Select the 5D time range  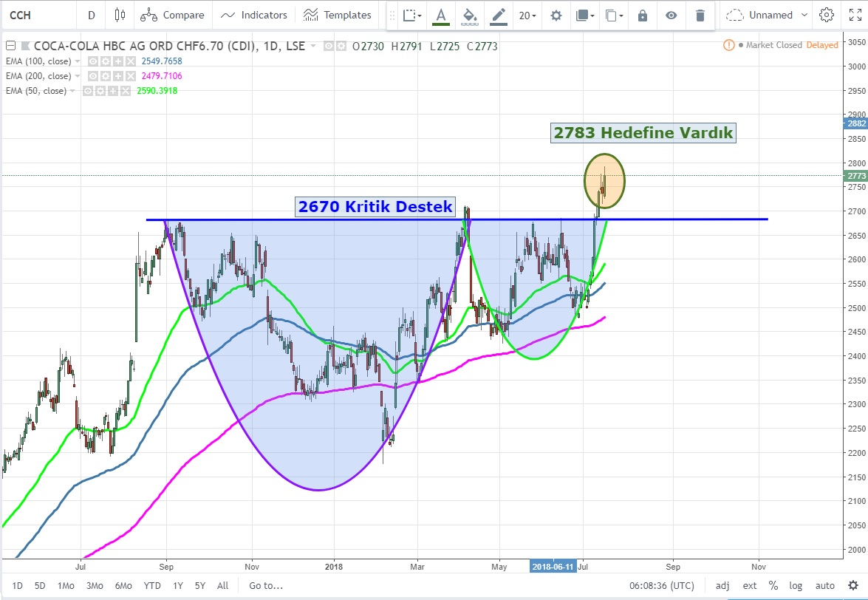40,586
